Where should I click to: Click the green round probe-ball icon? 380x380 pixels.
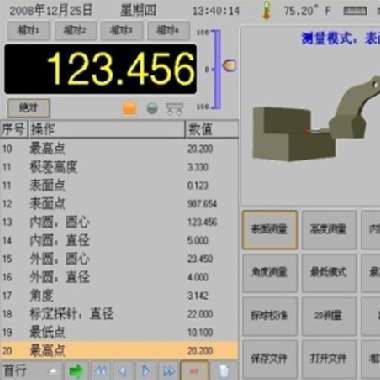point(152,108)
